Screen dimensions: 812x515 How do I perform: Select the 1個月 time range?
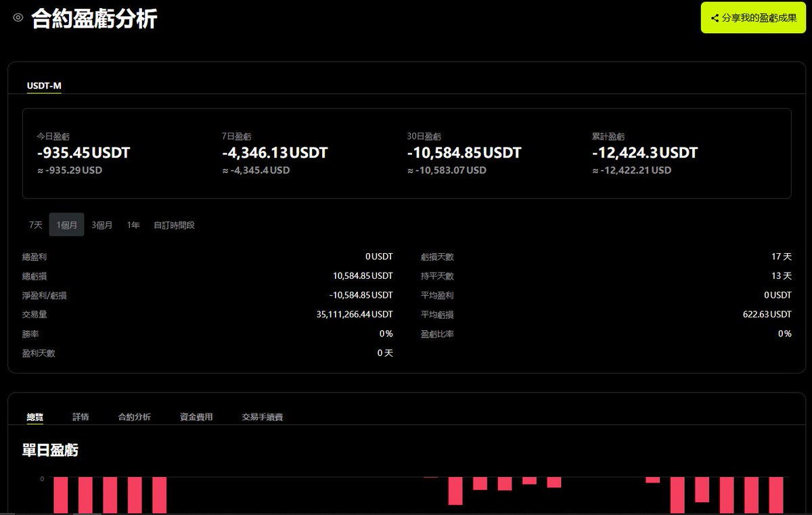(x=66, y=225)
